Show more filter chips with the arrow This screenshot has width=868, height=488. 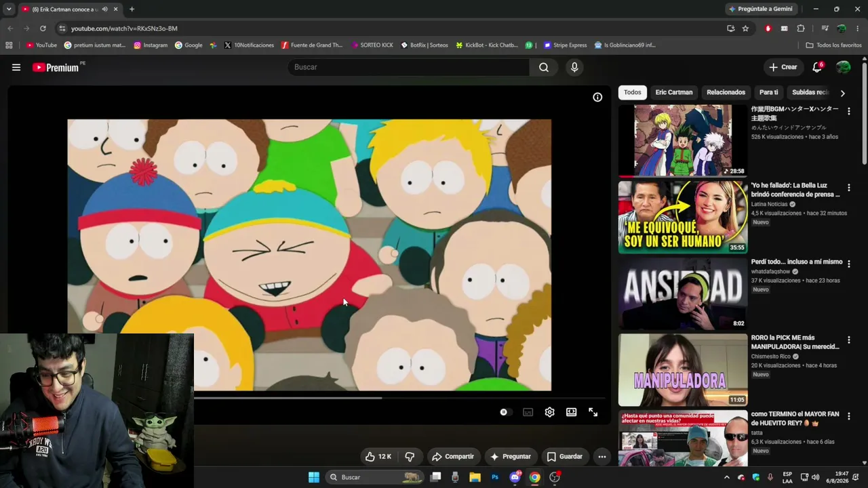tap(843, 93)
